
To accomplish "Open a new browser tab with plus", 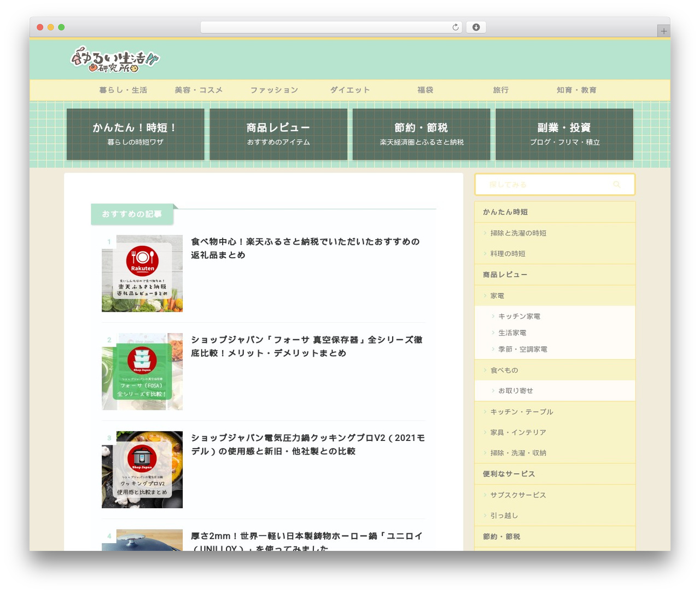I will click(663, 31).
